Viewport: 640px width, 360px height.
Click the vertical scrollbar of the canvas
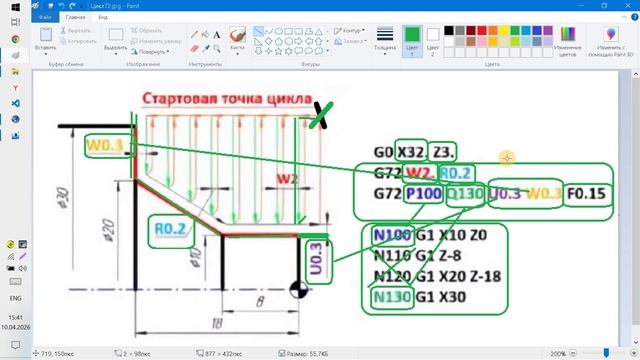pyautogui.click(x=636, y=208)
